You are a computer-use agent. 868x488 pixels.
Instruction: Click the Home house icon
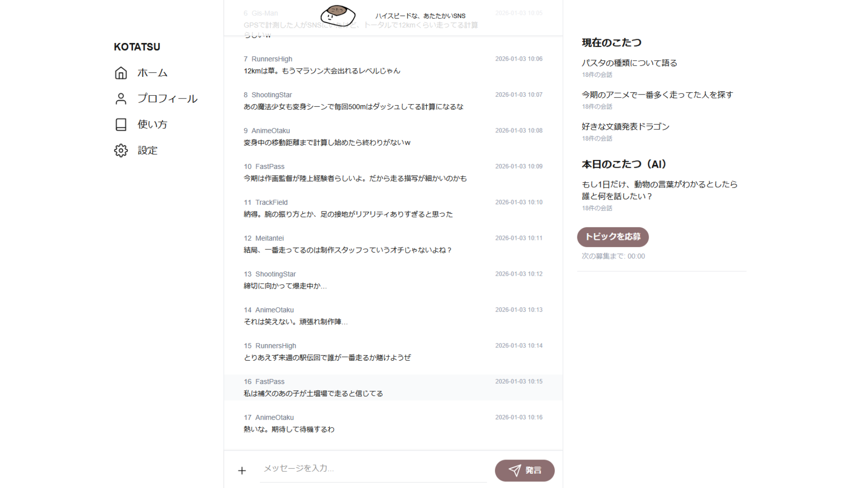121,73
